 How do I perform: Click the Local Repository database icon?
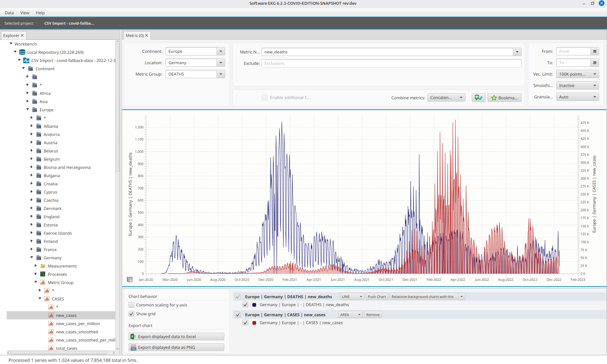coord(22,52)
